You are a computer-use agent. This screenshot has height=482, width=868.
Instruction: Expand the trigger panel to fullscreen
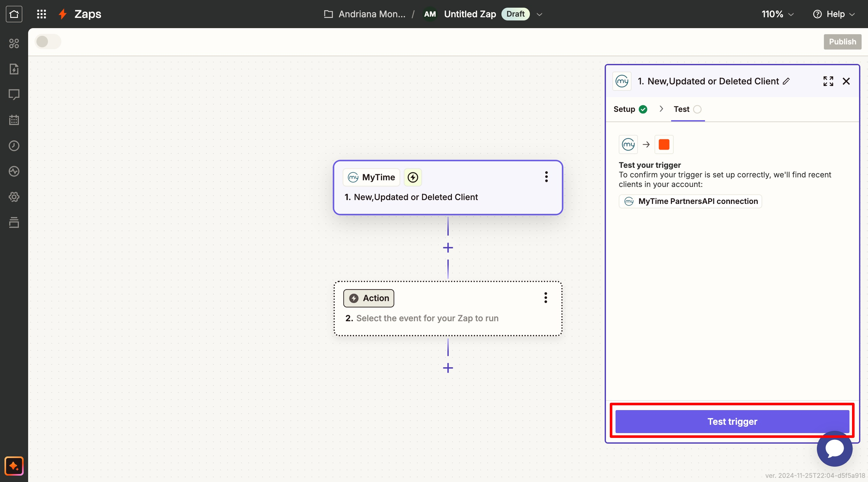point(828,81)
